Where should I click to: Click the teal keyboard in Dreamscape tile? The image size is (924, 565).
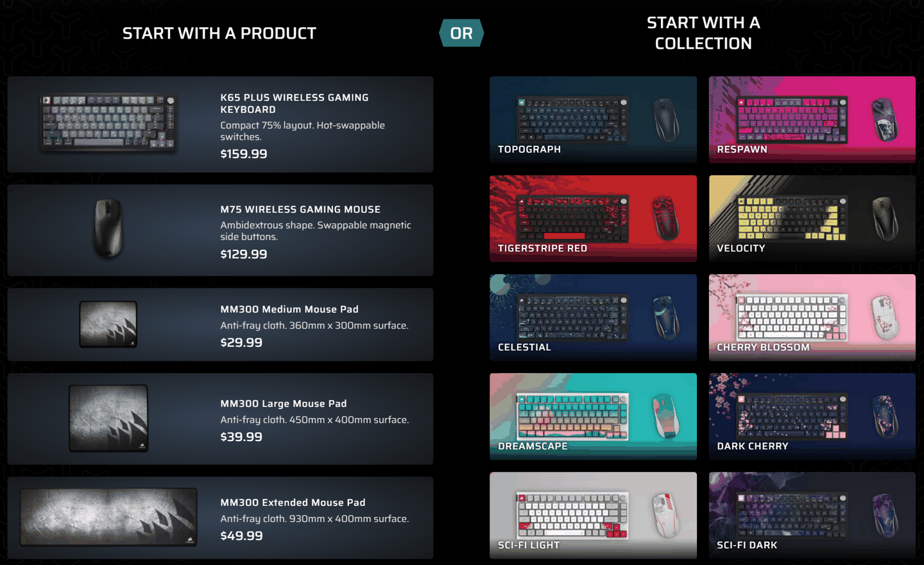[x=572, y=417]
